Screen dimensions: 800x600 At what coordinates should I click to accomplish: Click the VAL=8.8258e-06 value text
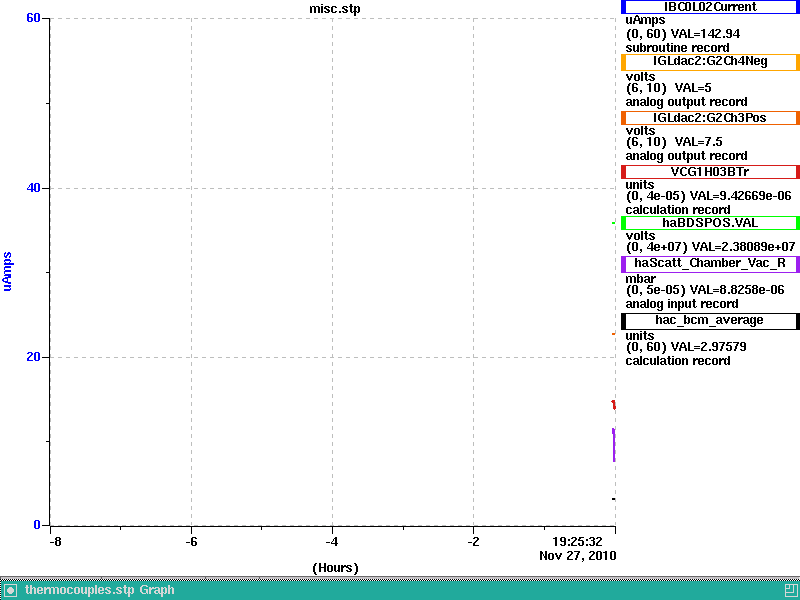pyautogui.click(x=737, y=290)
